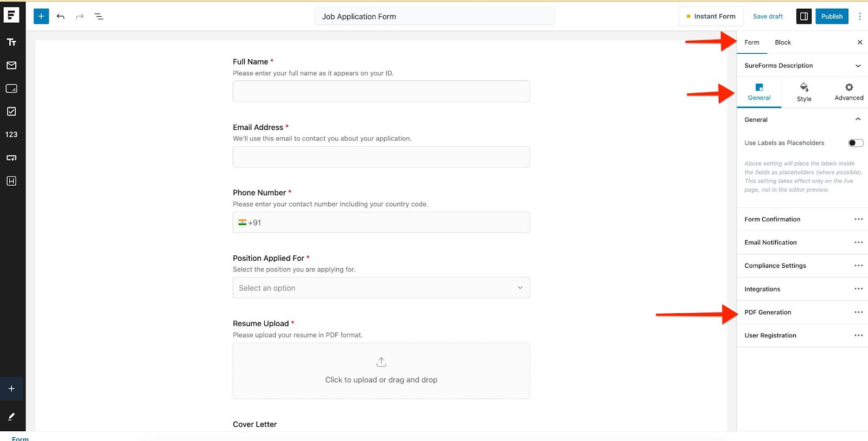Open PDF Generation options dots
This screenshot has width=868, height=441.
click(858, 312)
